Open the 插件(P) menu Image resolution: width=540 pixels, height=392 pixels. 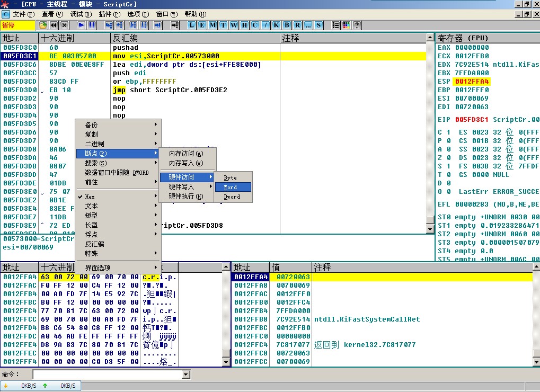(110, 14)
